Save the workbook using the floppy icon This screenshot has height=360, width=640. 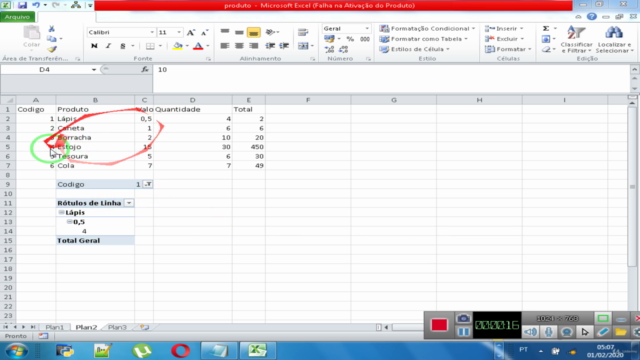point(22,5)
